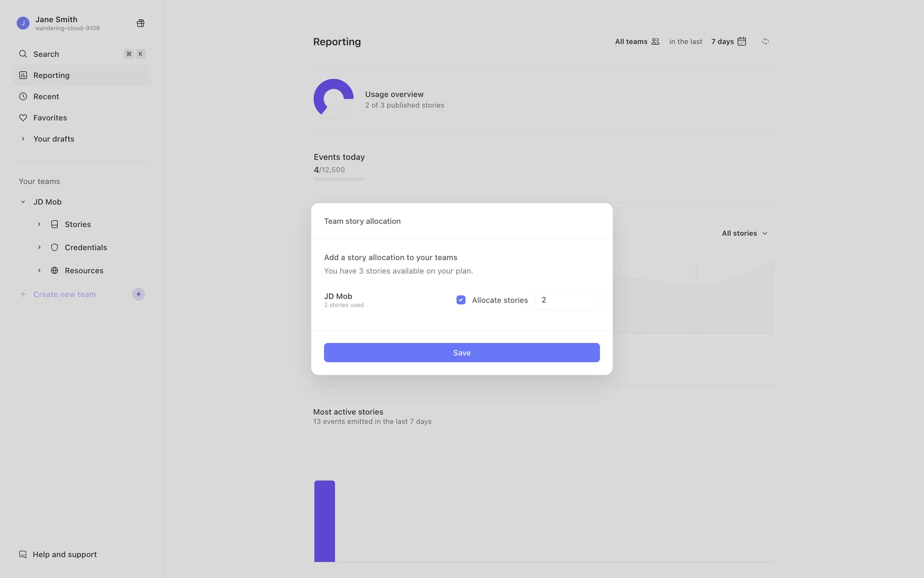Click the gift icon beside Jane Smith
This screenshot has height=578, width=924.
pyautogui.click(x=141, y=23)
